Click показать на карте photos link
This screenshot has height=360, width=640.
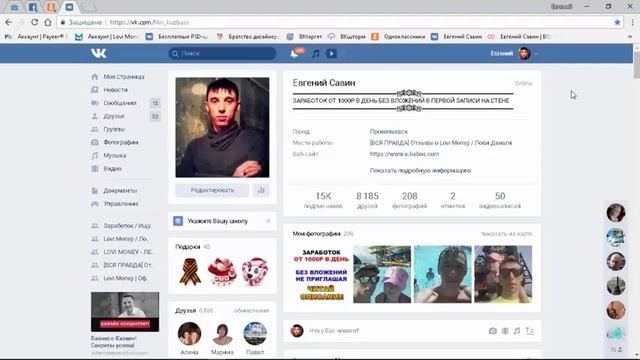506,233
